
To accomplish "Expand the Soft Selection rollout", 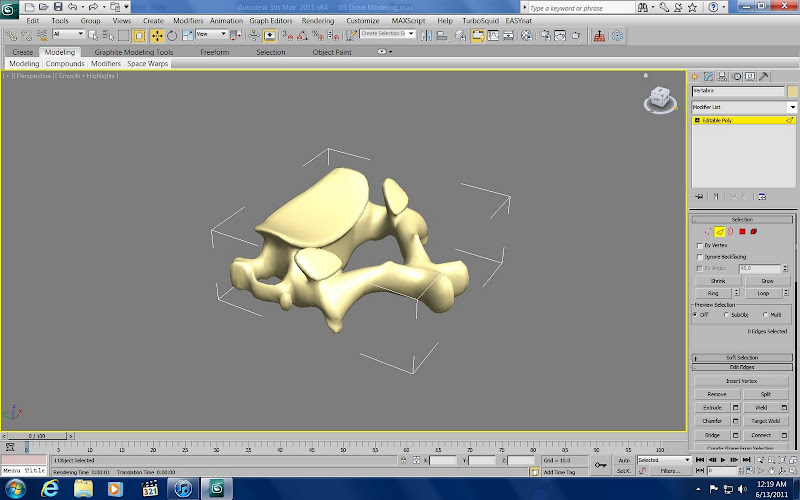I will pyautogui.click(x=741, y=357).
